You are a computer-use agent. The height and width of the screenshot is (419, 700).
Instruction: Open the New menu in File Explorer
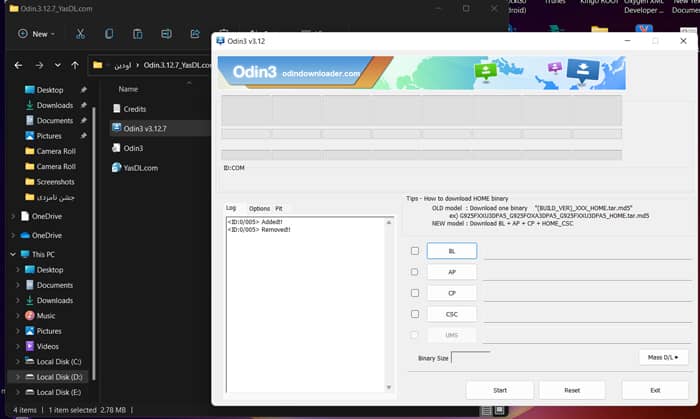coord(36,33)
